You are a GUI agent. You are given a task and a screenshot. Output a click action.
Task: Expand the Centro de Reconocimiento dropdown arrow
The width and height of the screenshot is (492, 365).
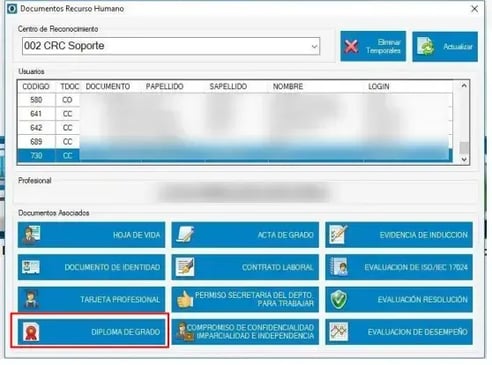[x=314, y=46]
